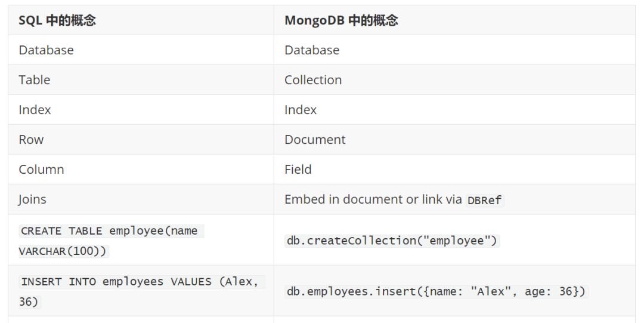
Task: Select the Index cell in SQL column
Action: point(35,110)
